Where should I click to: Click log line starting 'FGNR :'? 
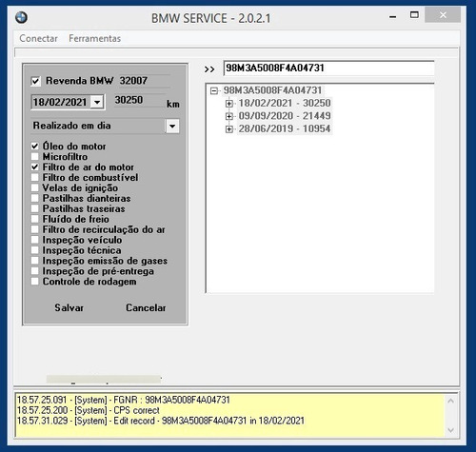123,400
